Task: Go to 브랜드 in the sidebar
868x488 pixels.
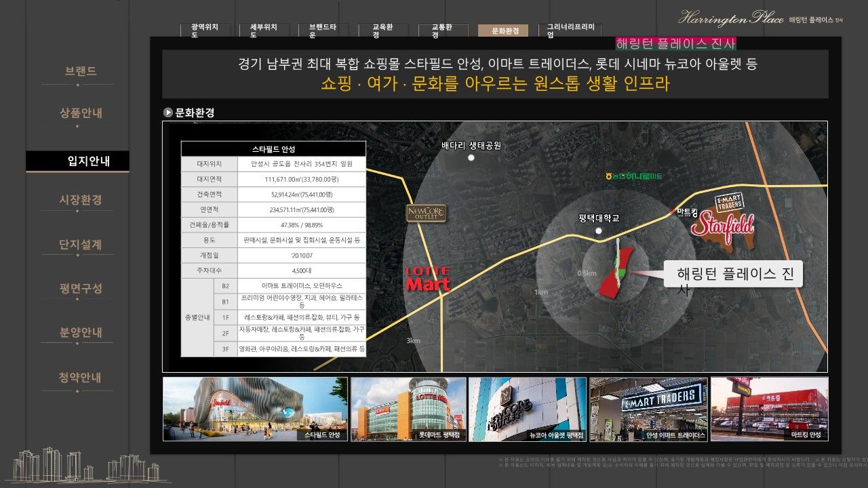Action: click(81, 71)
